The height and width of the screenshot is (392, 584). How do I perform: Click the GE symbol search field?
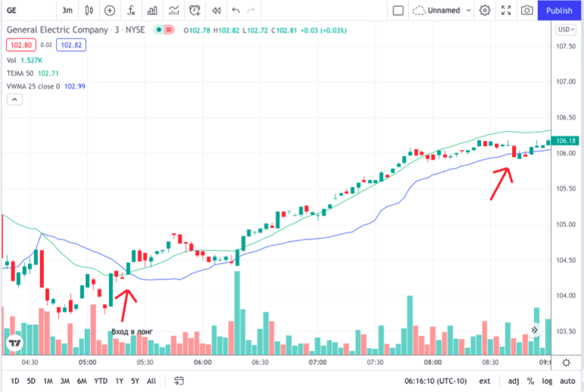23,11
